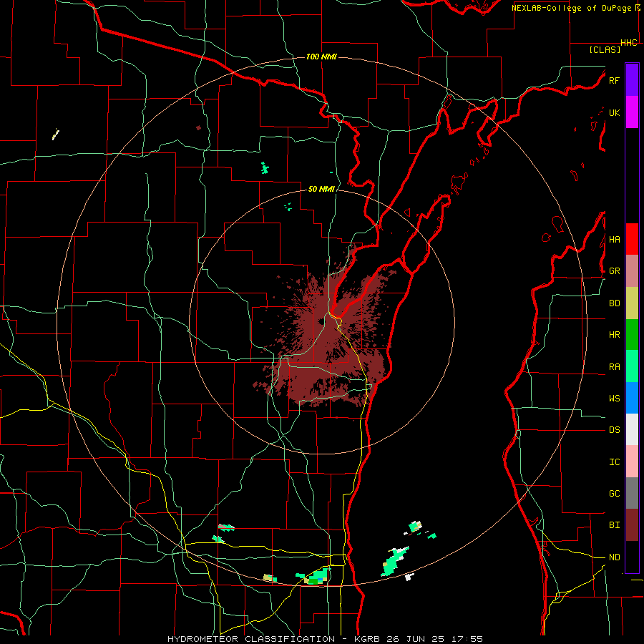Screen dimensions: 644x644
Task: Click the ND legend label
Action: (614, 557)
